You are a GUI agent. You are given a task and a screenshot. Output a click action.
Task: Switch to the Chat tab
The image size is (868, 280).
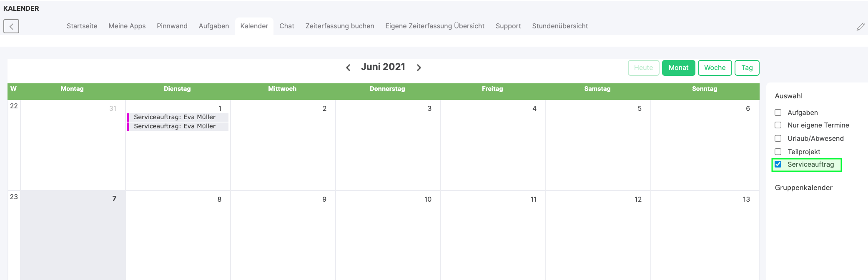(286, 26)
